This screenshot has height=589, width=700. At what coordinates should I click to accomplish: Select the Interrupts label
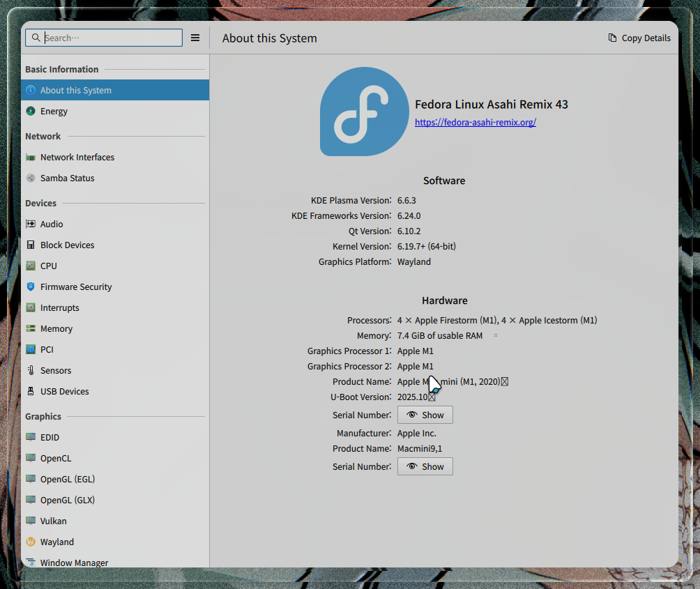[x=60, y=308]
